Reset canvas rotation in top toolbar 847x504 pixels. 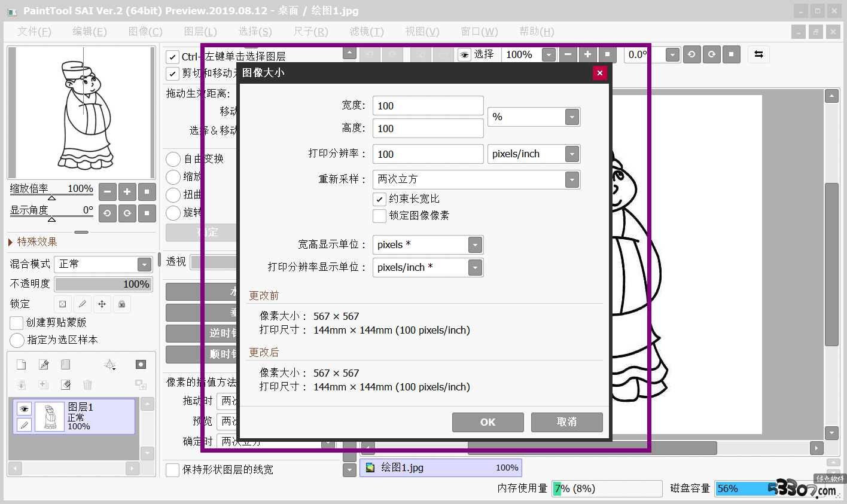click(x=732, y=54)
